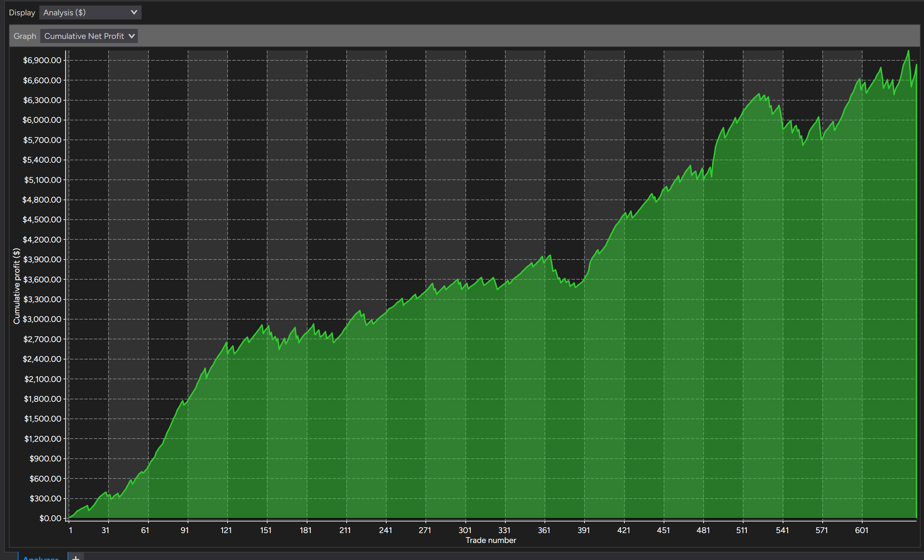Click trade number 61 on x-axis
This screenshot has height=560, width=924.
pyautogui.click(x=145, y=530)
